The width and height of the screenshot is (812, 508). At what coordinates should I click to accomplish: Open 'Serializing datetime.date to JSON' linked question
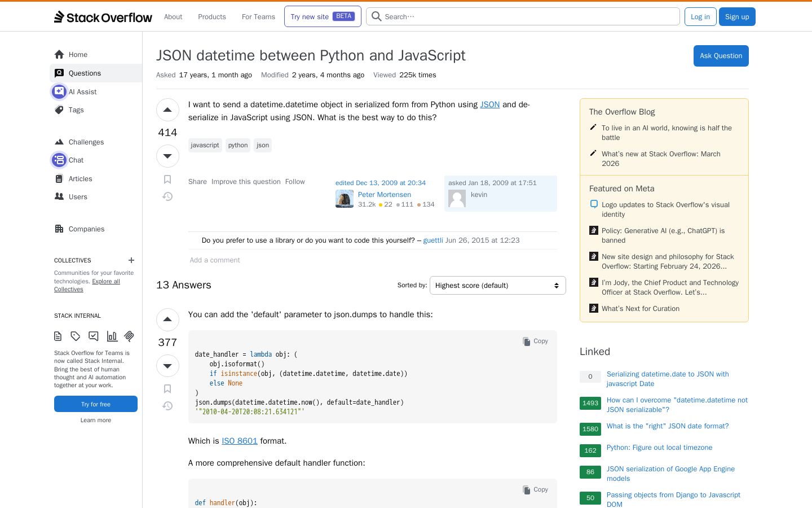[668, 379]
